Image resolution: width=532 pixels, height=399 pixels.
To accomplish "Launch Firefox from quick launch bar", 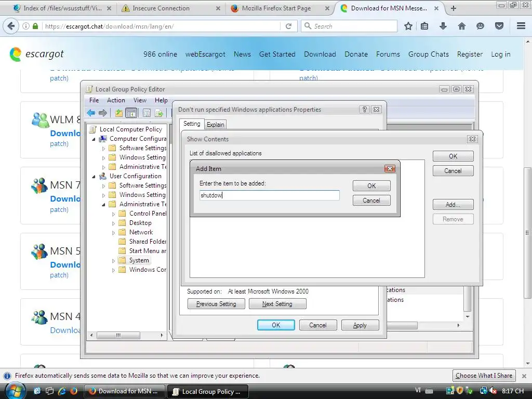I will click(x=74, y=391).
